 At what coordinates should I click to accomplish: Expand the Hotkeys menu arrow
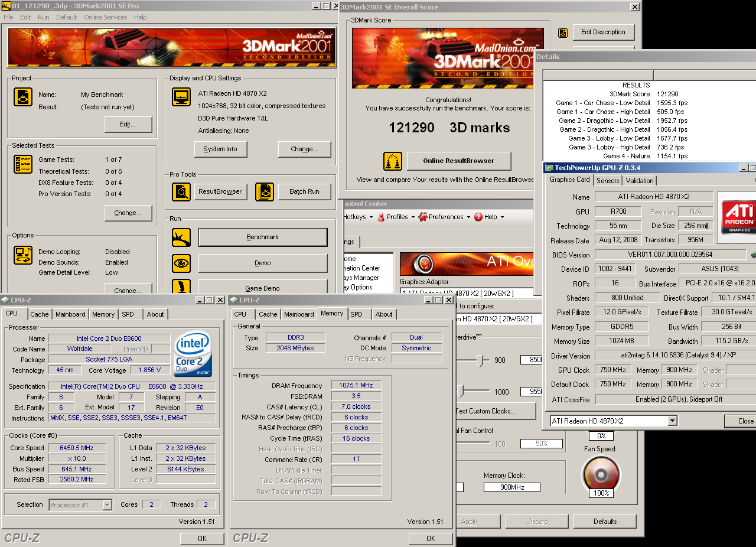coord(371,217)
